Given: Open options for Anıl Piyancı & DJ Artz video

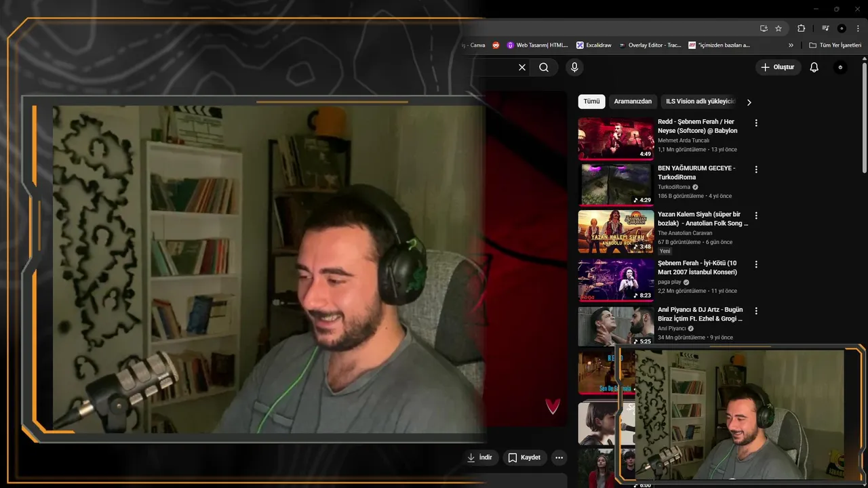Looking at the screenshot, I should 756,310.
